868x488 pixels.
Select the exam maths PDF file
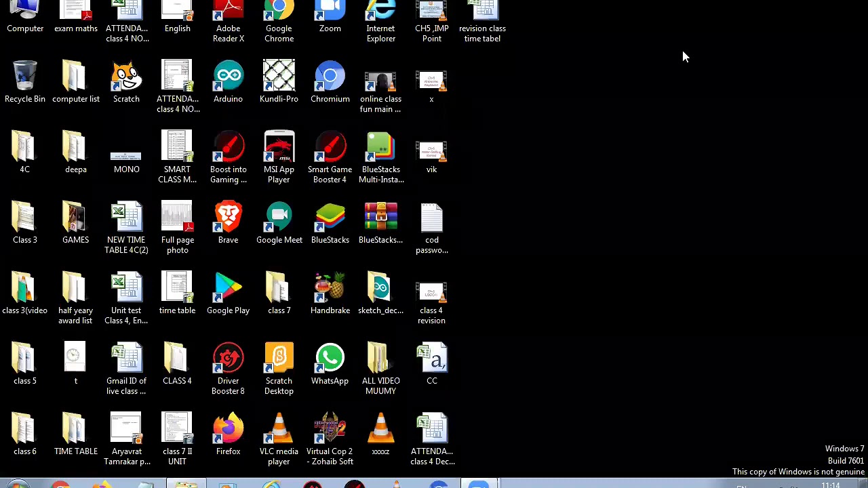tap(75, 17)
